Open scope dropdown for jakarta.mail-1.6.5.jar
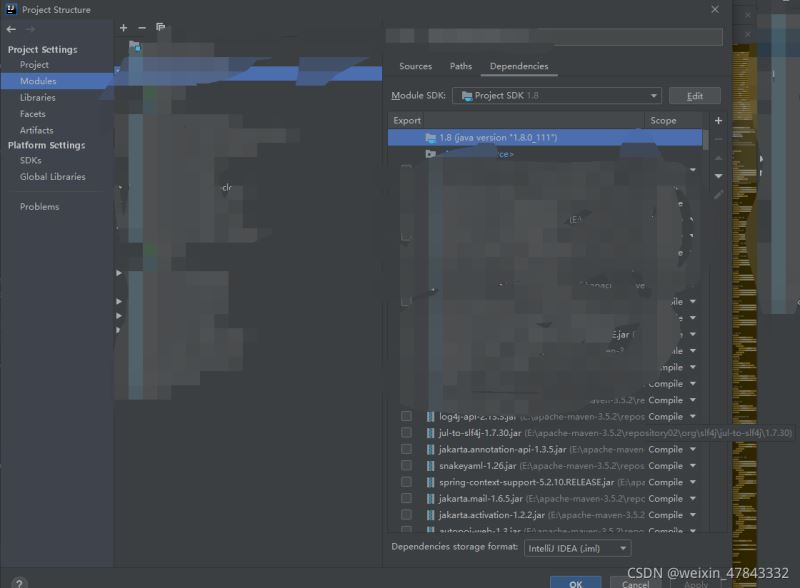The width and height of the screenshot is (800, 588). [693, 498]
